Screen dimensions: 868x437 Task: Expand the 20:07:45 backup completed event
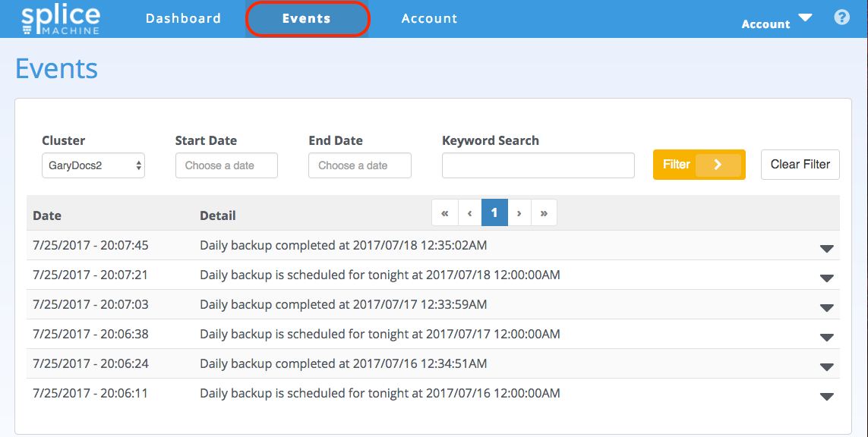(826, 249)
